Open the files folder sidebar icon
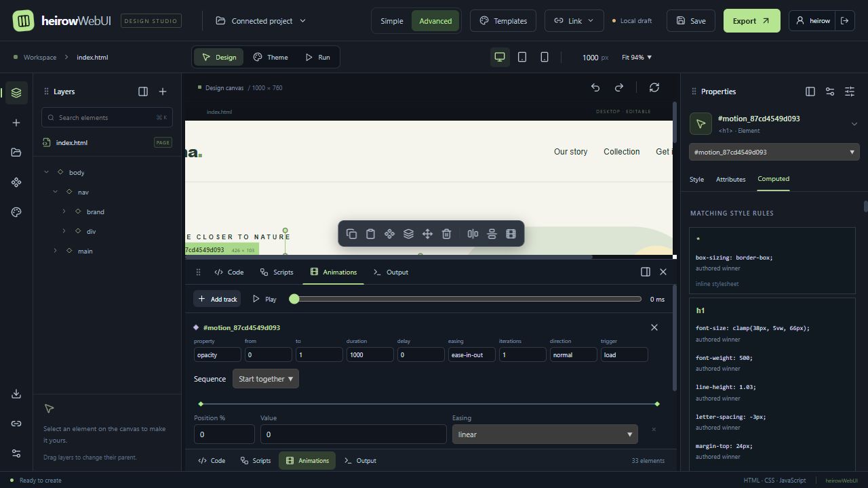This screenshot has height=488, width=868. click(16, 152)
